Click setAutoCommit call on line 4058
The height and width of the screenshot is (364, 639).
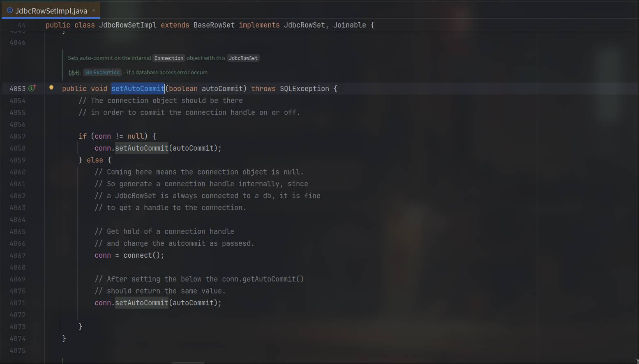[x=141, y=148]
